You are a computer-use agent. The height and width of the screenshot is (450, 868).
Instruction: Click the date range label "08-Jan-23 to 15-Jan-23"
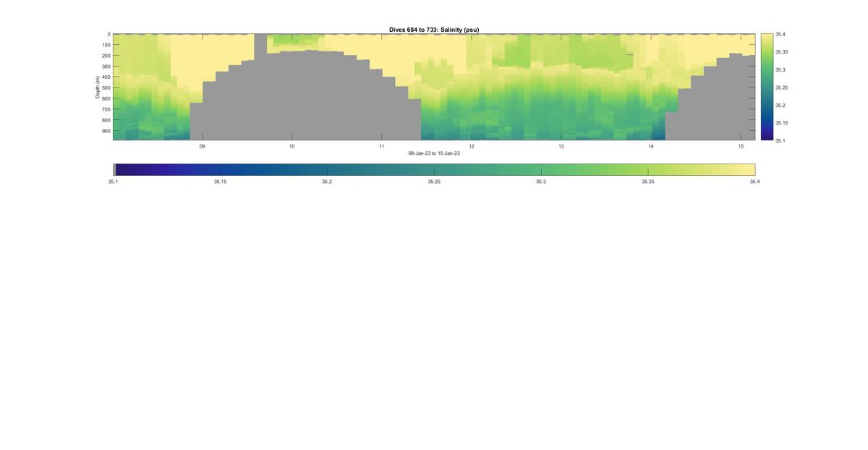[434, 153]
